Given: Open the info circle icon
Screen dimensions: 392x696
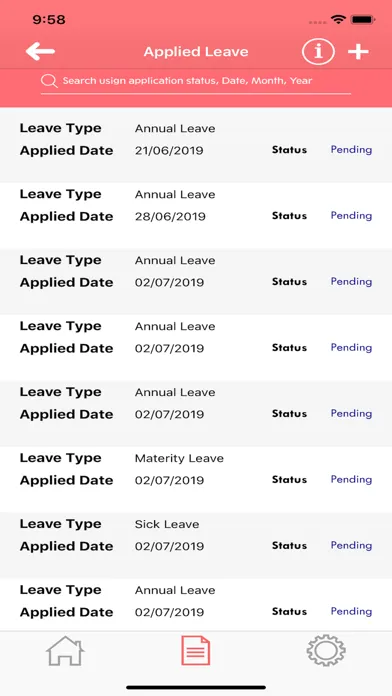Looking at the screenshot, I should (318, 52).
